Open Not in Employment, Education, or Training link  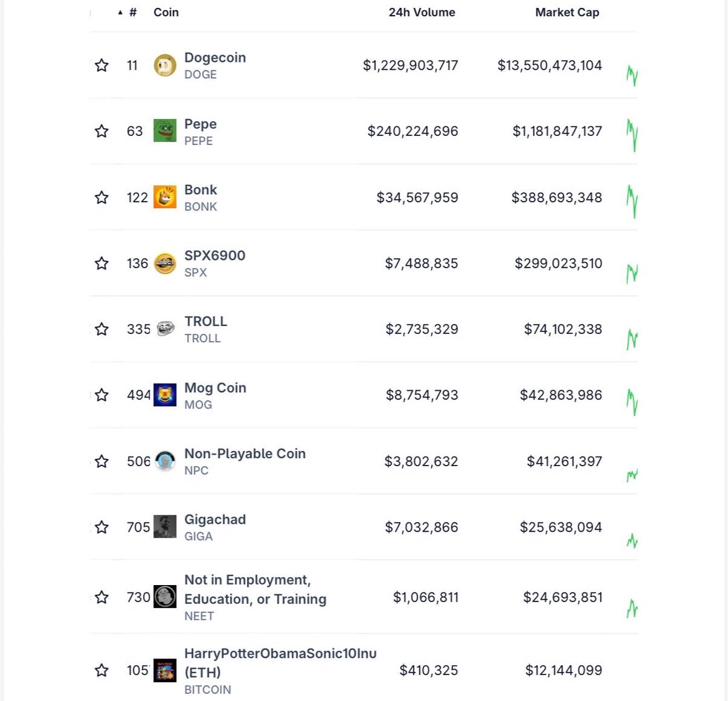(255, 589)
